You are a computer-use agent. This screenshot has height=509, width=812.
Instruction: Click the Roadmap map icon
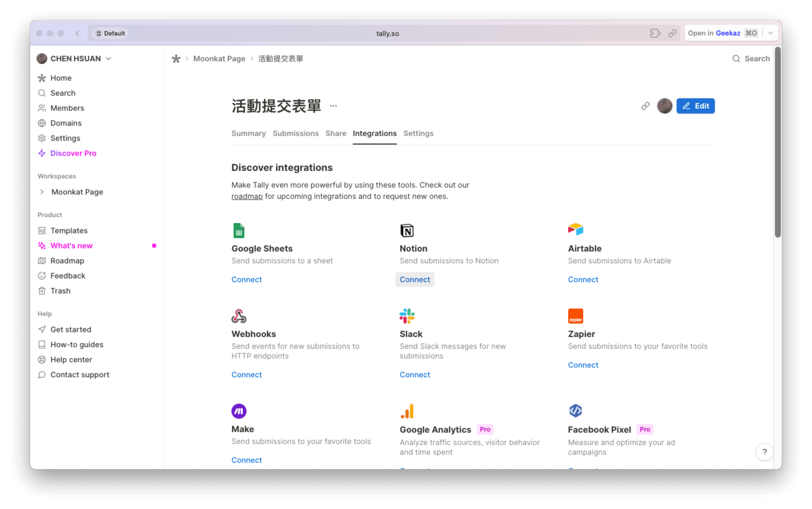pyautogui.click(x=42, y=261)
